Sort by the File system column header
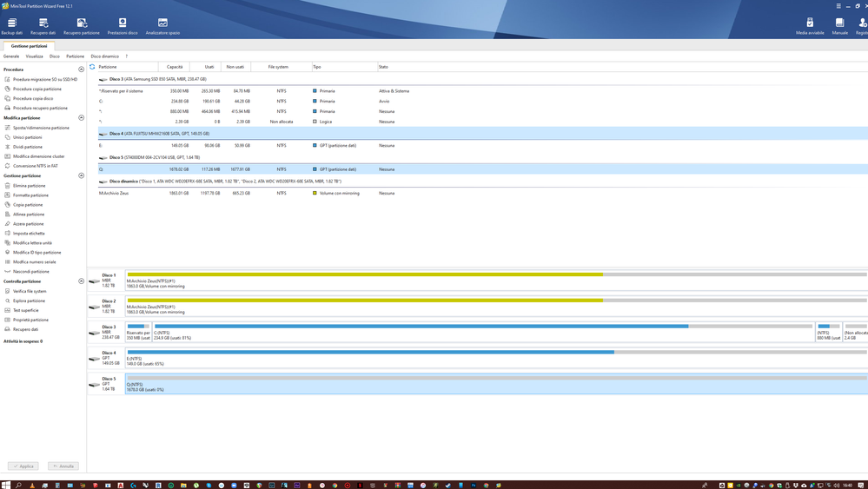This screenshot has height=489, width=868. pos(282,67)
